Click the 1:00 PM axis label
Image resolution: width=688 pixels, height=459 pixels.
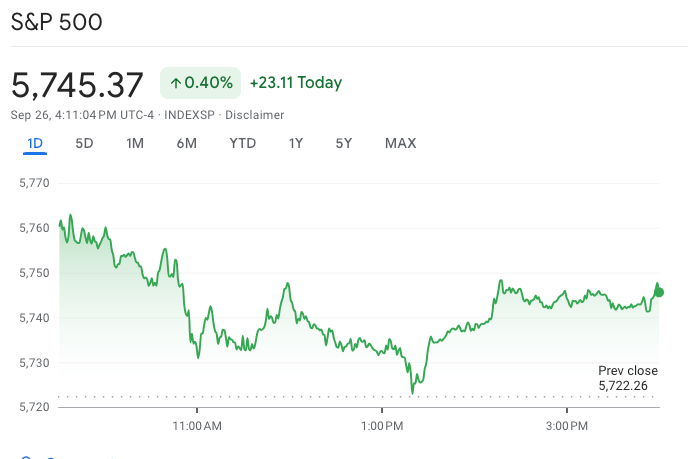click(x=382, y=425)
